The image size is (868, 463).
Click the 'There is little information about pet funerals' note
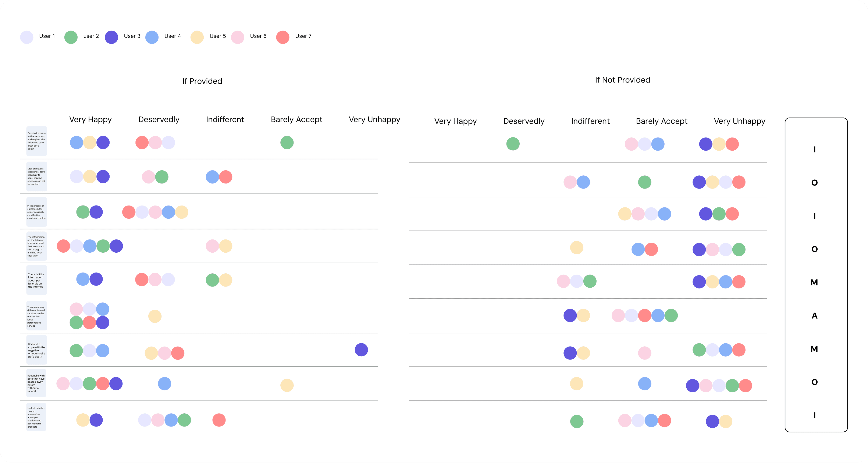point(36,280)
